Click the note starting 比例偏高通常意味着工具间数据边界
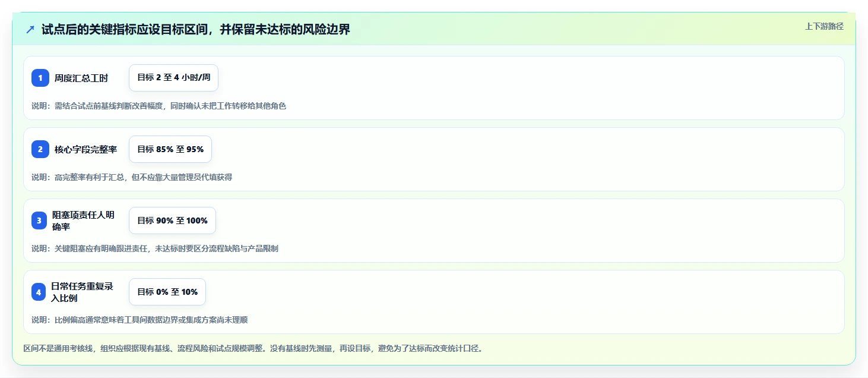This screenshot has width=868, height=378. (140, 320)
